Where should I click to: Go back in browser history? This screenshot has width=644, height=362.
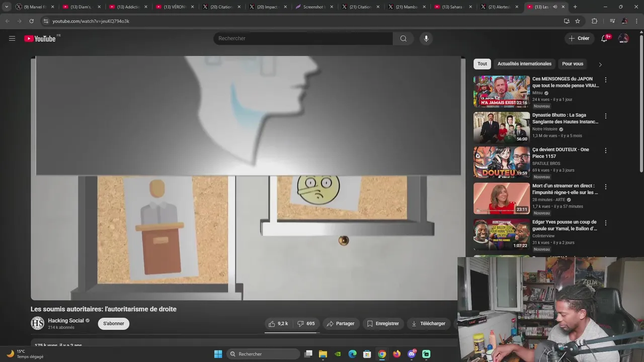coord(7,21)
